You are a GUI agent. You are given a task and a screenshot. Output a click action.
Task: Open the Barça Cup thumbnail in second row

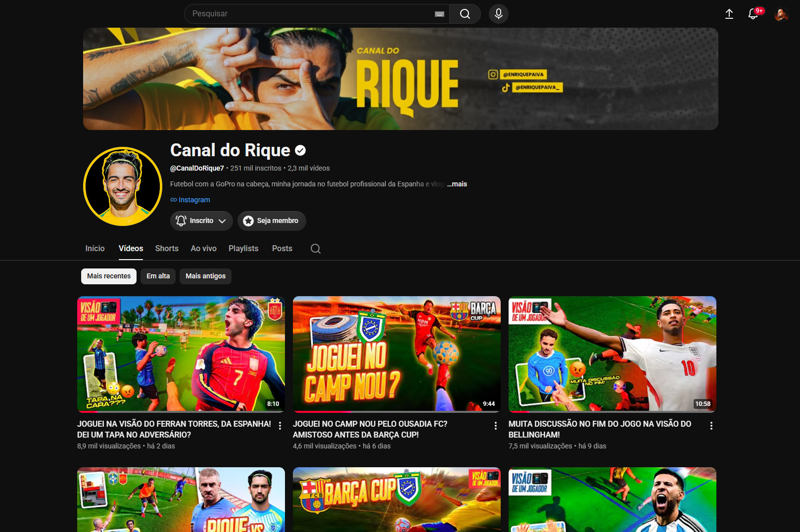click(x=397, y=499)
